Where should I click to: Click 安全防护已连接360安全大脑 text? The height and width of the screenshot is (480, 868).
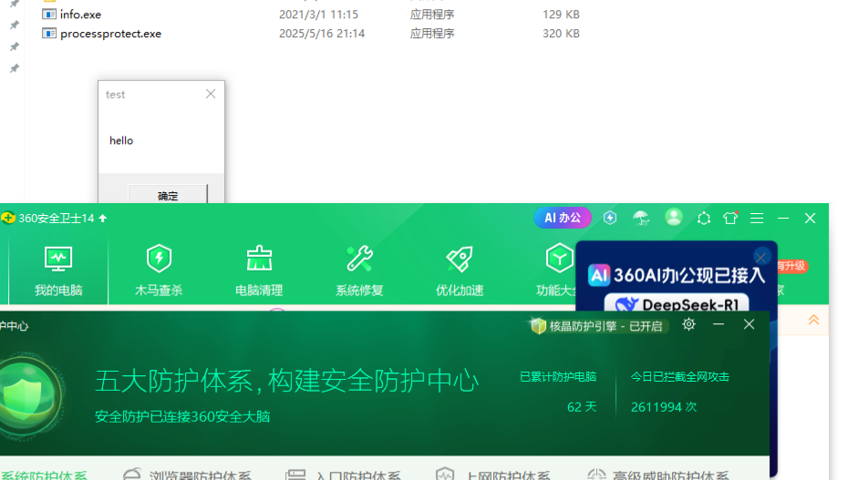182,416
